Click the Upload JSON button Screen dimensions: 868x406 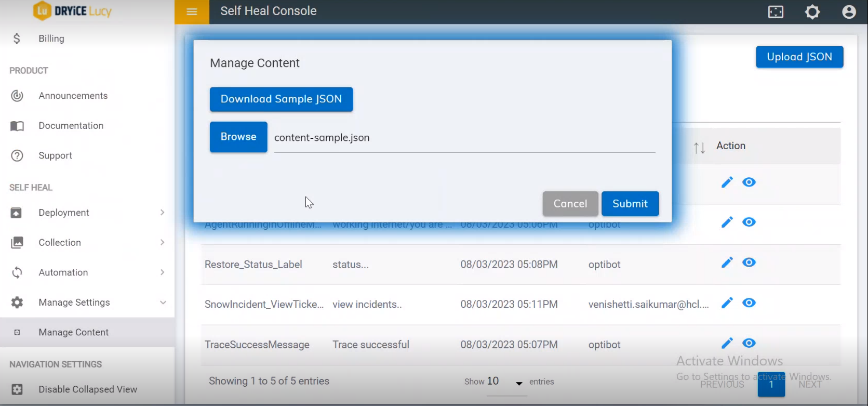[x=799, y=57]
